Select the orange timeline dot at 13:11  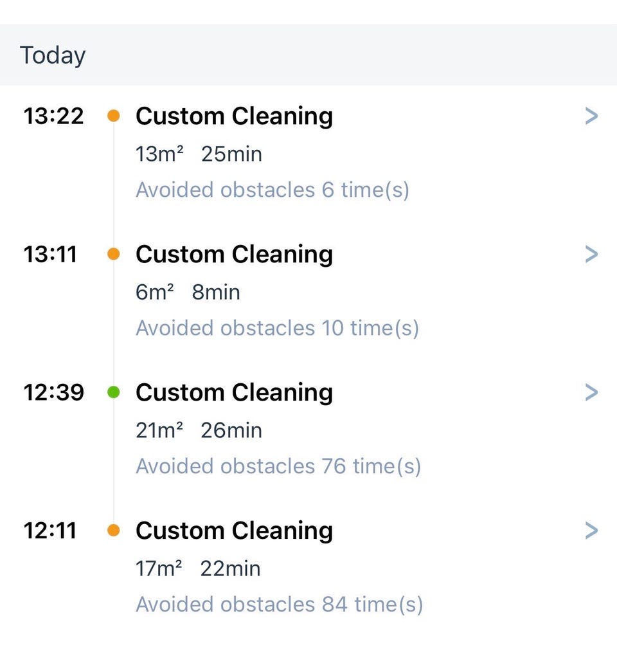(x=114, y=255)
